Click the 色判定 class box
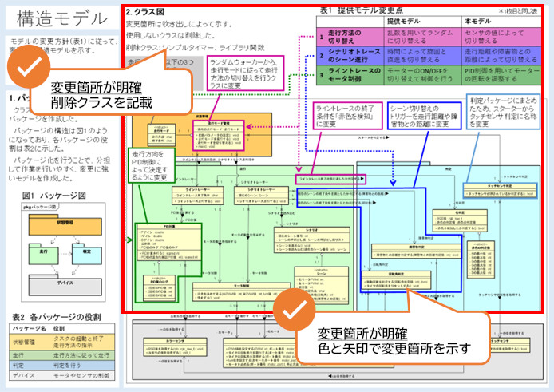 click(x=460, y=220)
